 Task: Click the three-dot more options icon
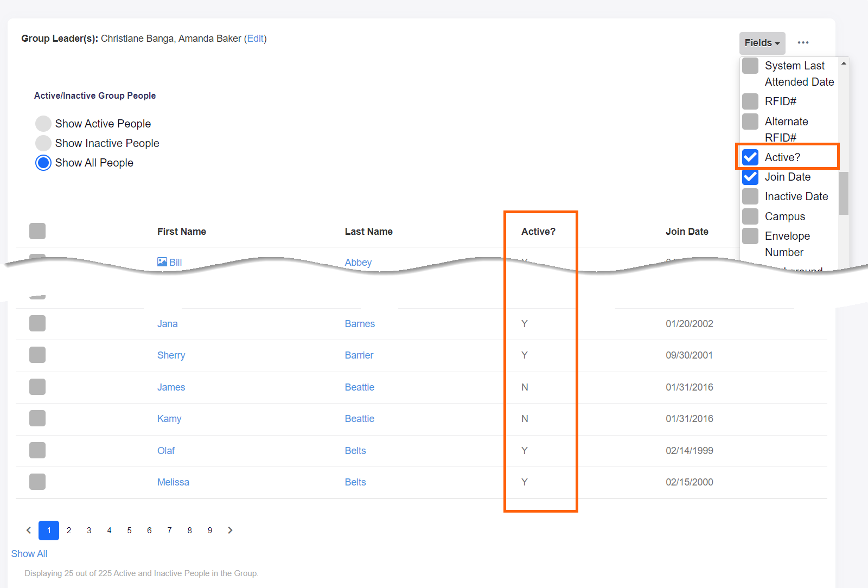click(x=803, y=43)
